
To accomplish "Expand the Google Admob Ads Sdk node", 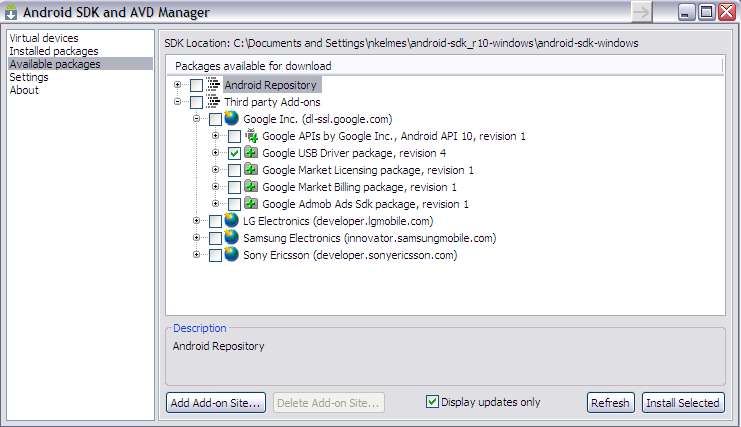I will point(215,204).
